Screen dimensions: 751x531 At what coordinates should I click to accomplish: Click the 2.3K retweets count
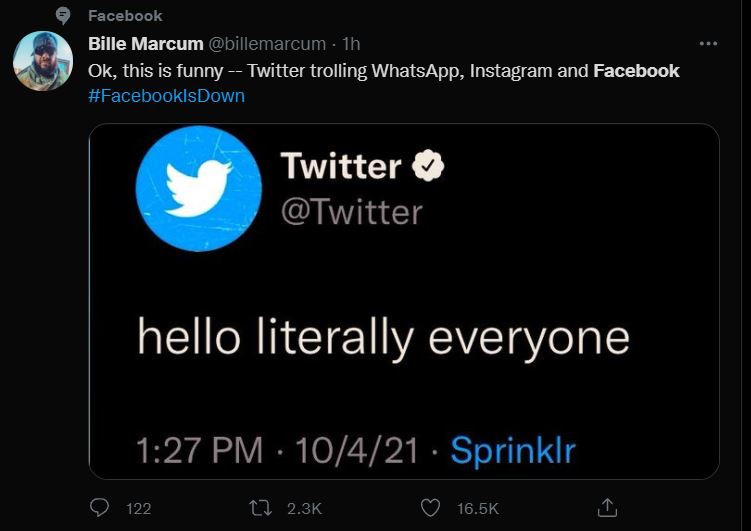(x=304, y=509)
